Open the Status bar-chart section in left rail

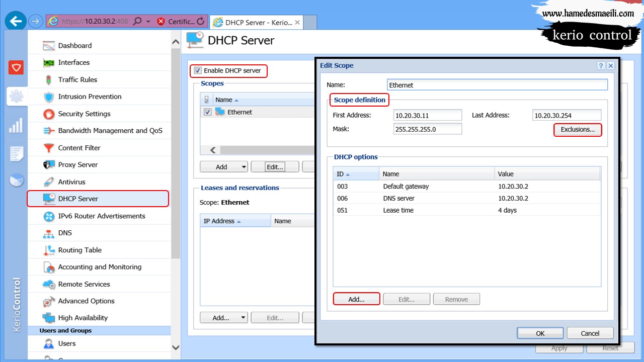tap(16, 125)
